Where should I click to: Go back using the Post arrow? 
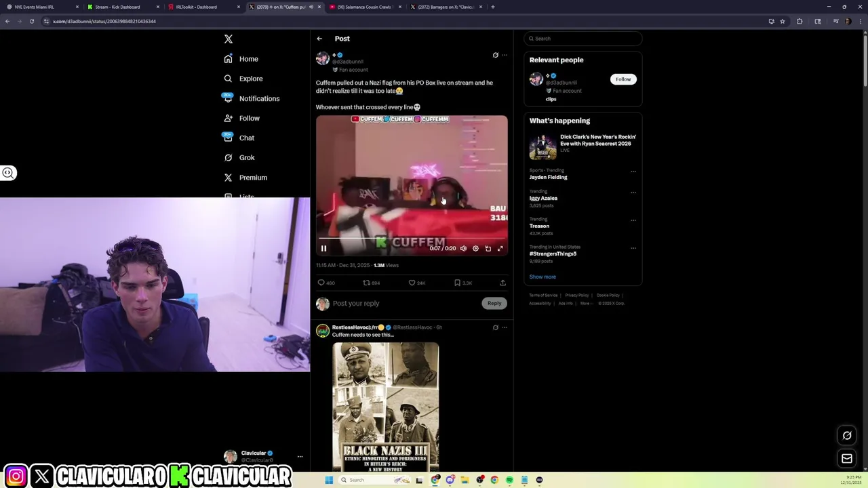pyautogui.click(x=319, y=39)
